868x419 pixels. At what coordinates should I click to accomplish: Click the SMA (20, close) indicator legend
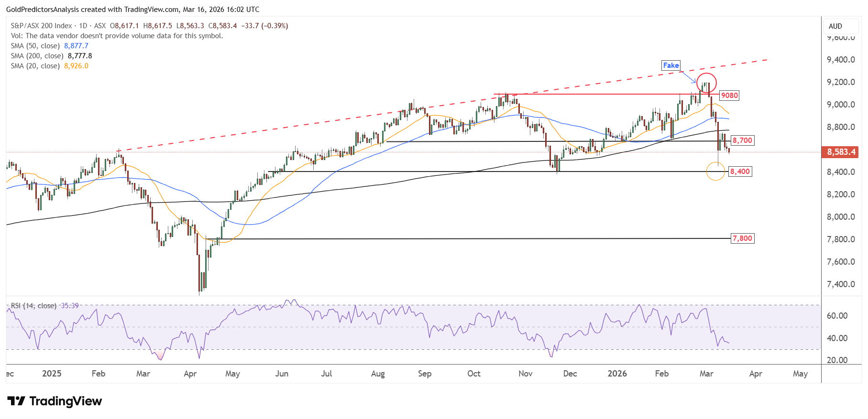click(x=35, y=66)
